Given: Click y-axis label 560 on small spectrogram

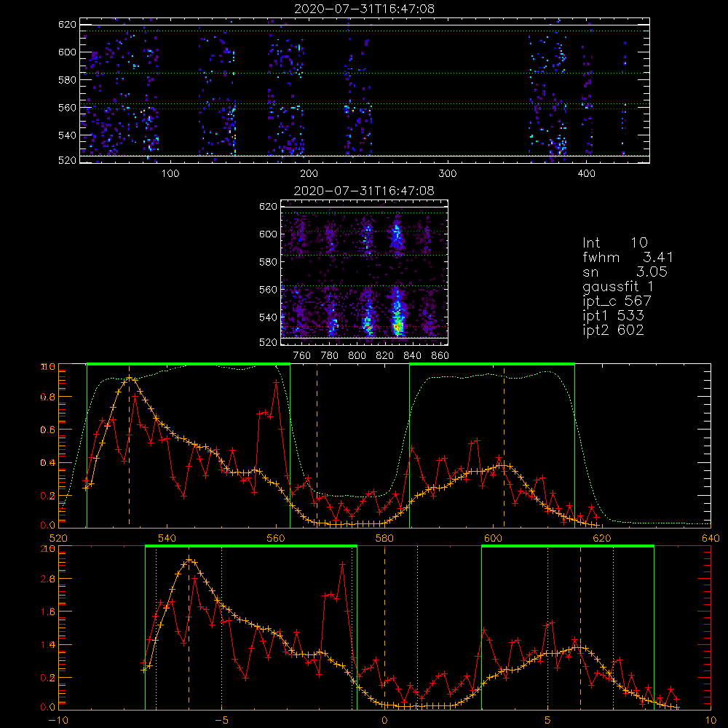Looking at the screenshot, I should [x=269, y=290].
